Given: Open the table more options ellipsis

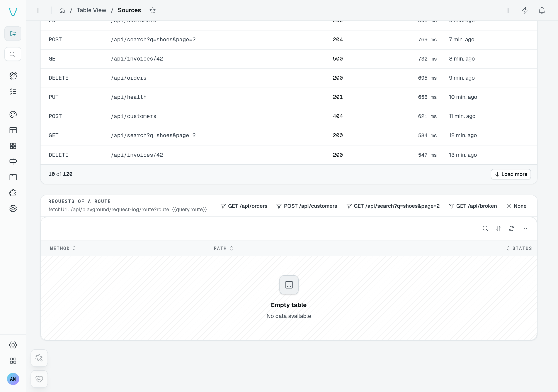Looking at the screenshot, I should [524, 228].
